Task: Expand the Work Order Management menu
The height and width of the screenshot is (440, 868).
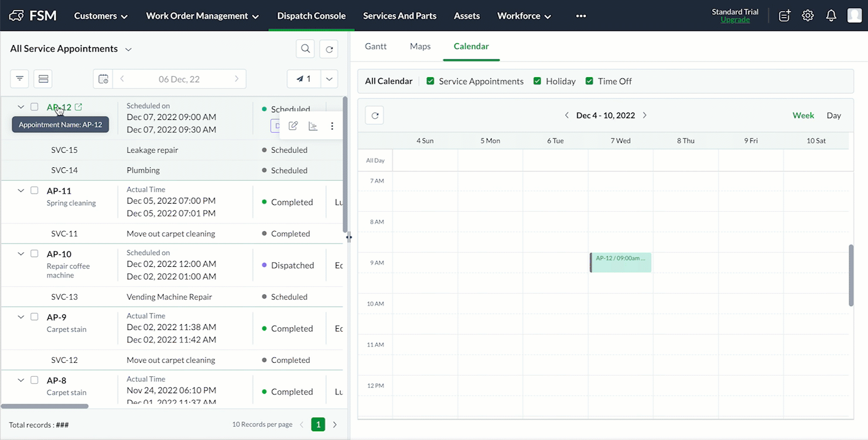Action: click(x=203, y=16)
